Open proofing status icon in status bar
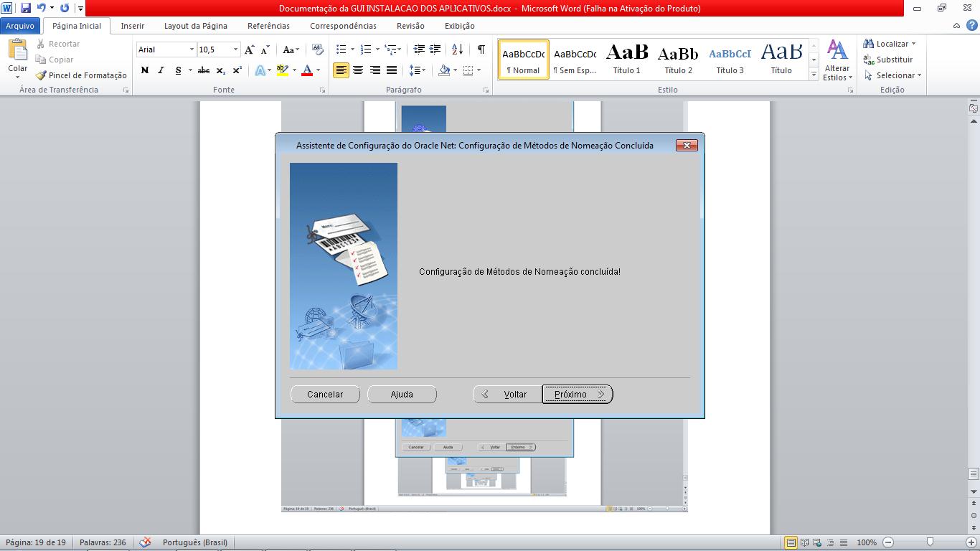Screen dimensions: 980x551 coord(146,542)
